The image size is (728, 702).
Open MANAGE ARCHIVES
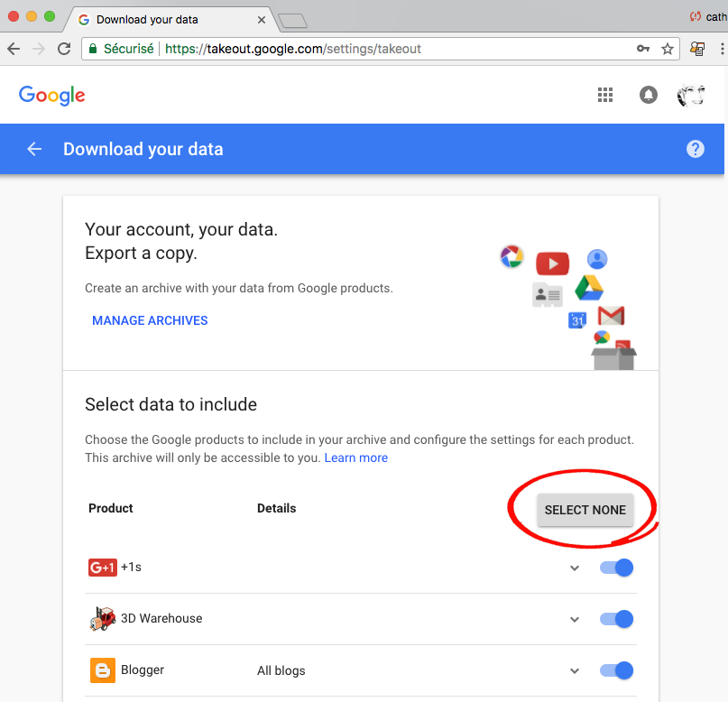click(x=150, y=320)
